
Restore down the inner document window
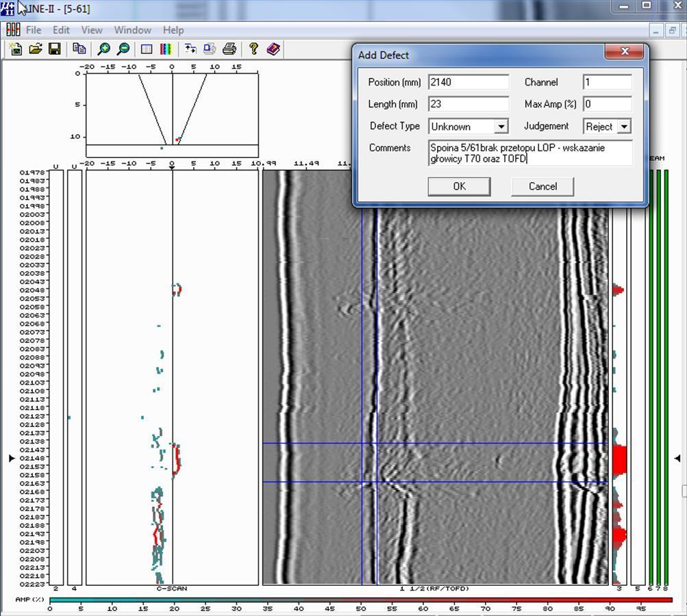[672, 31]
